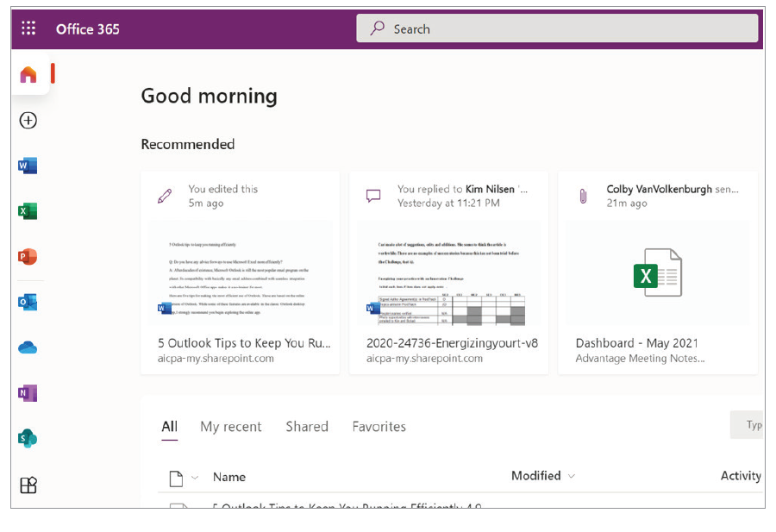Click the Office 365 title
Image resolution: width=776 pixels, height=532 pixels.
88,29
